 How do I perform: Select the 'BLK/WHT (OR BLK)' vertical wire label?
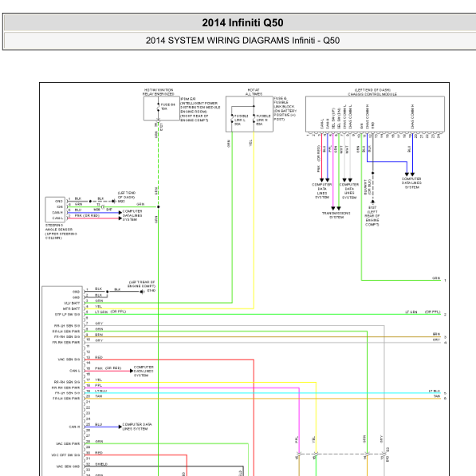368,187
